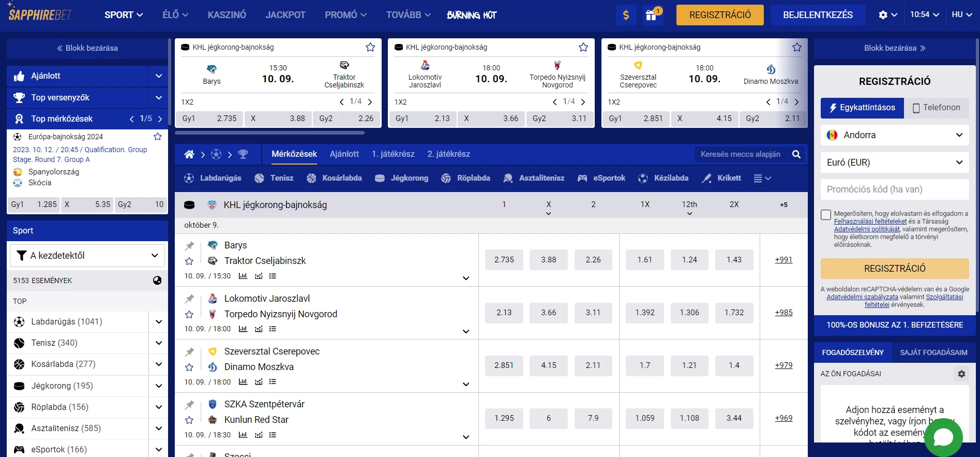Viewport: 980px width, 457px height.
Task: Click the header REGISZTRÁCIÓ button
Action: tap(720, 15)
